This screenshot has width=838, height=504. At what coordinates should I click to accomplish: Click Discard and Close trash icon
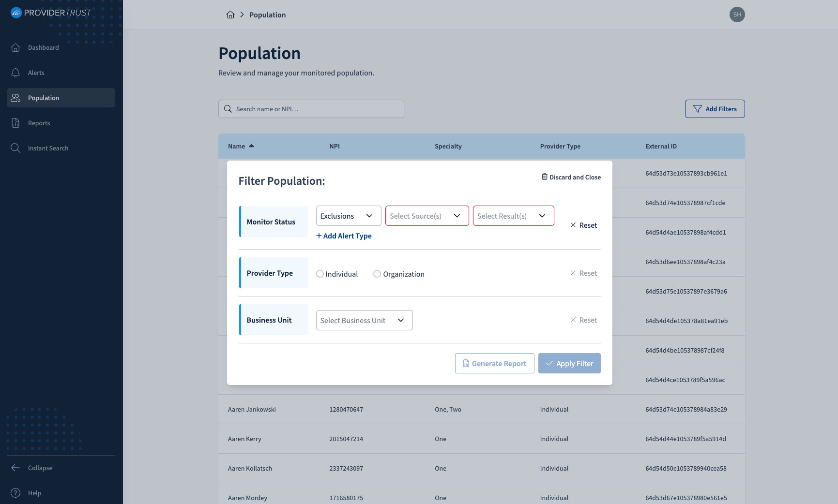click(544, 177)
